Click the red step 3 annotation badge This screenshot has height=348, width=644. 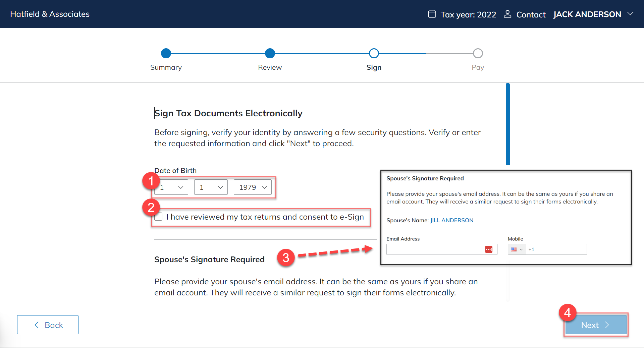click(x=286, y=258)
